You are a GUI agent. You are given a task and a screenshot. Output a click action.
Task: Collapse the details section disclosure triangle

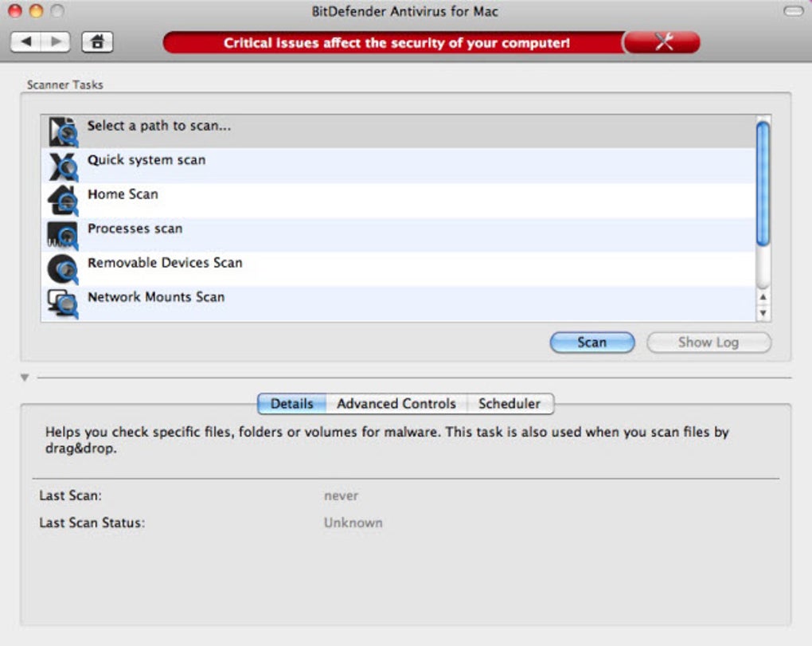25,378
